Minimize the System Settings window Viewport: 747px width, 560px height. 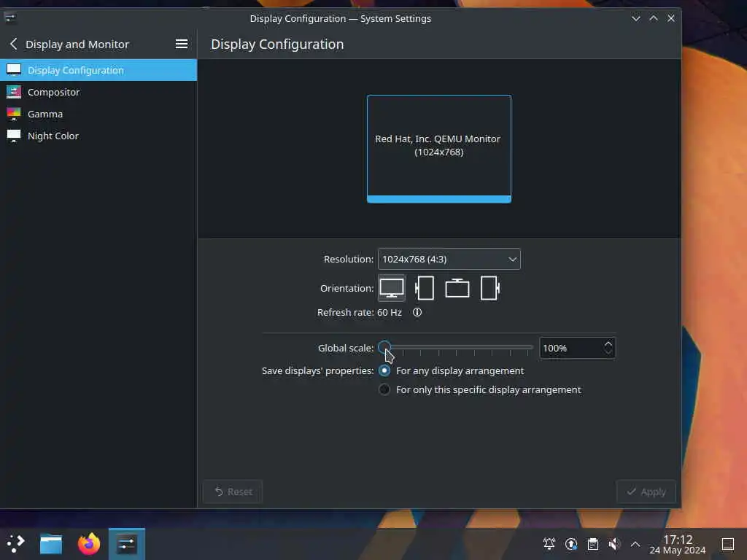click(635, 18)
